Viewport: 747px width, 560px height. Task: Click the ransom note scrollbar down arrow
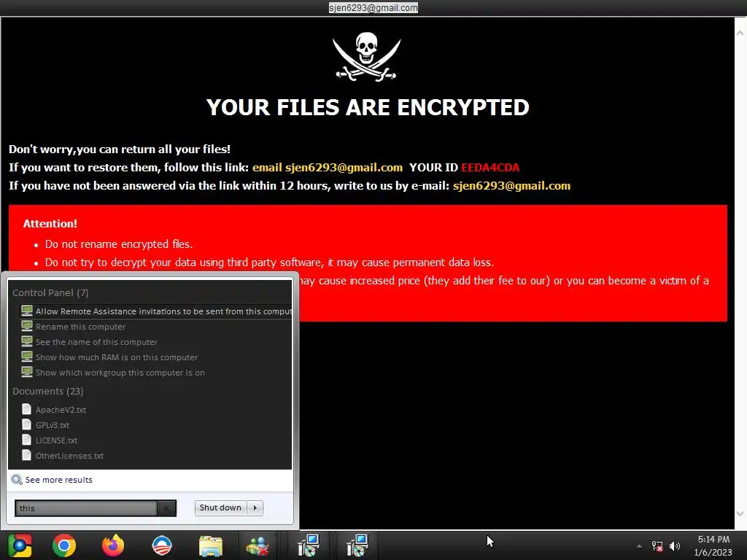click(x=740, y=514)
